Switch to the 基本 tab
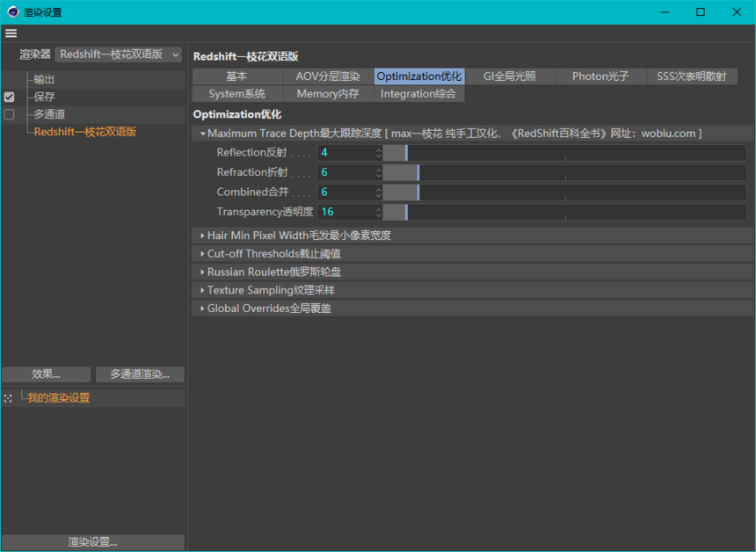Image resolution: width=756 pixels, height=552 pixels. click(x=237, y=76)
